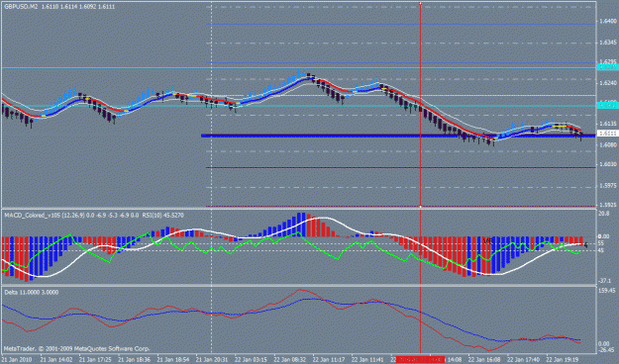619x364 pixels.
Task: Click the 1.6030 price scale label
Action: click(x=607, y=164)
